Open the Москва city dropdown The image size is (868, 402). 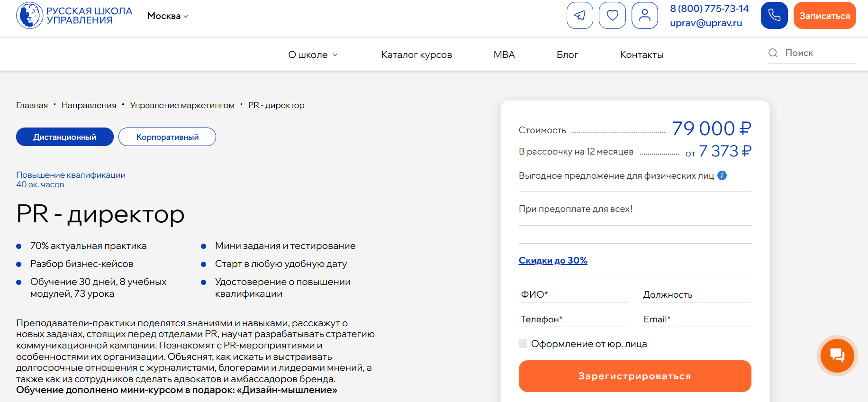pyautogui.click(x=167, y=16)
